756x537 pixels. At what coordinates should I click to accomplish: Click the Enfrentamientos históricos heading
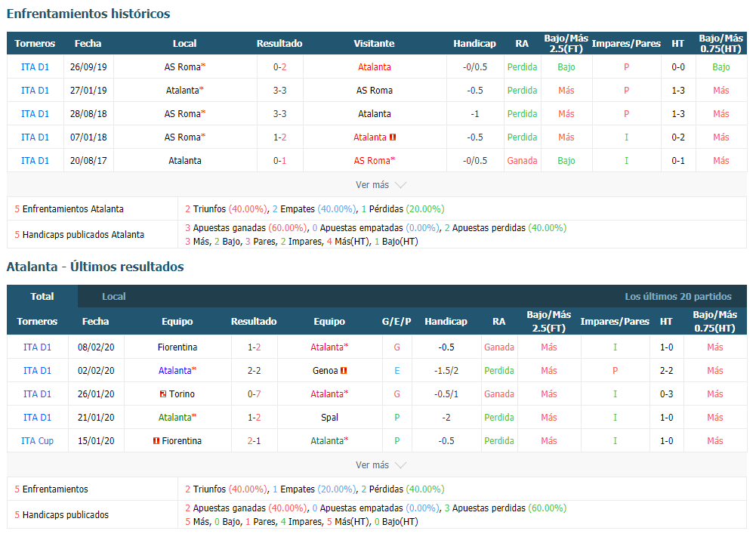[88, 14]
